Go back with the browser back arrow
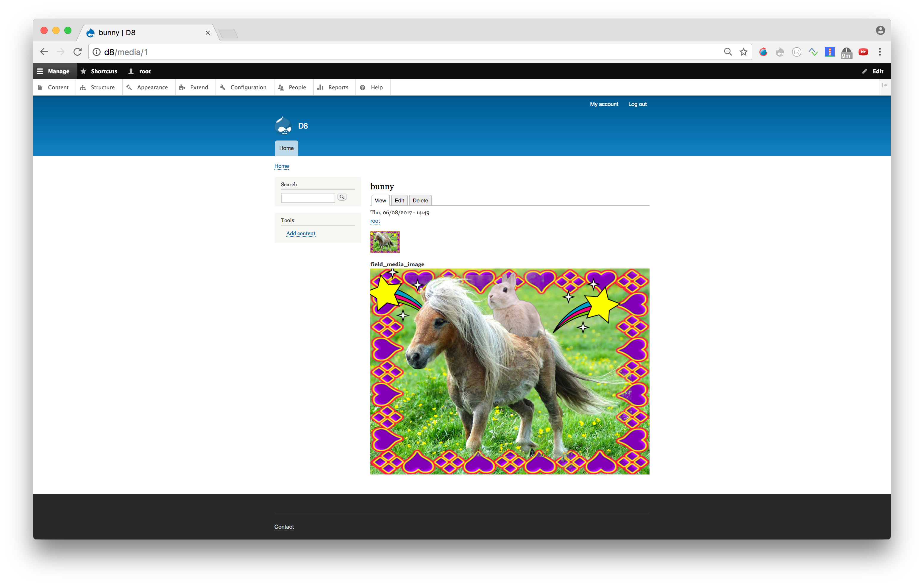924x587 pixels. (44, 52)
